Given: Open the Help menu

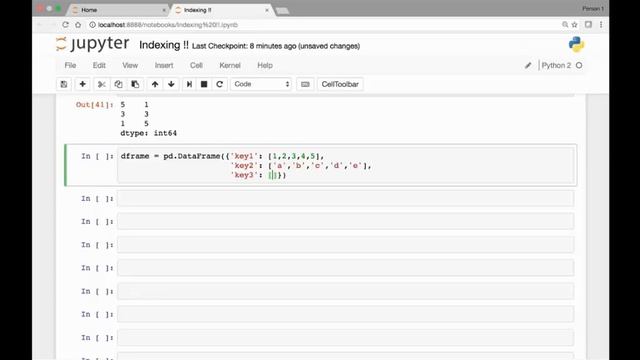Looking at the screenshot, I should point(264,65).
